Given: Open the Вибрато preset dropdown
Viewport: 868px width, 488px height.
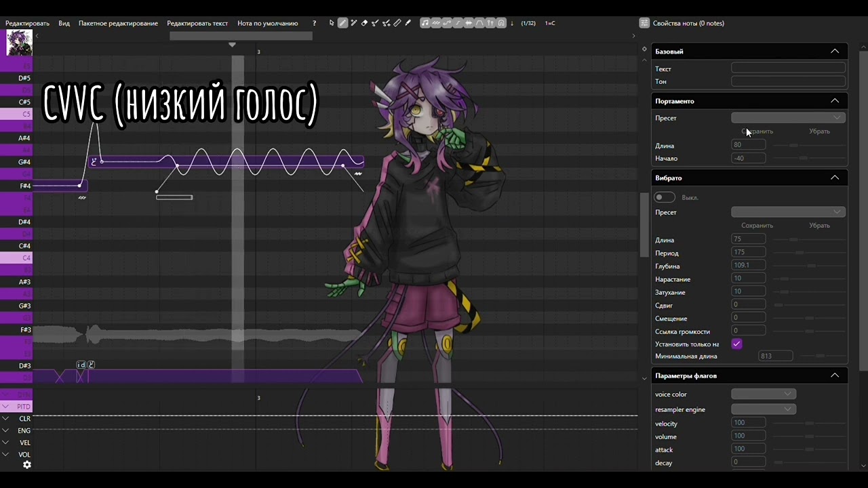Looking at the screenshot, I should click(788, 212).
